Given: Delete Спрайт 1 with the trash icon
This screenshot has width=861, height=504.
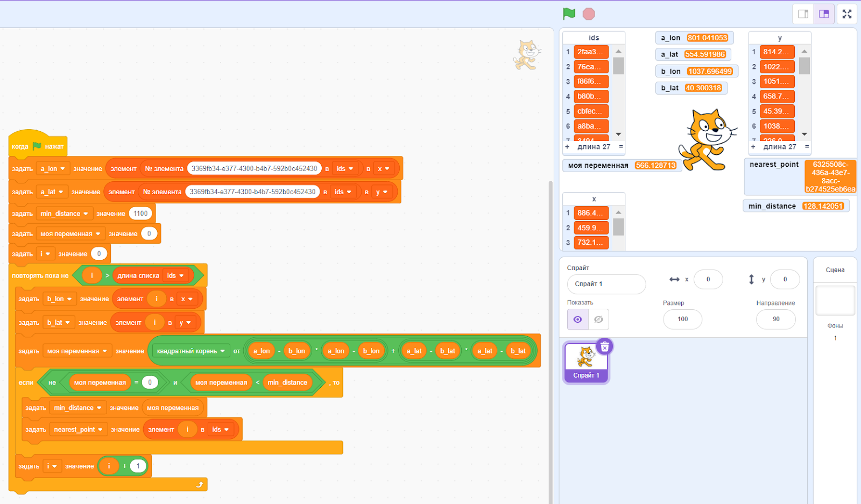Looking at the screenshot, I should pyautogui.click(x=605, y=347).
